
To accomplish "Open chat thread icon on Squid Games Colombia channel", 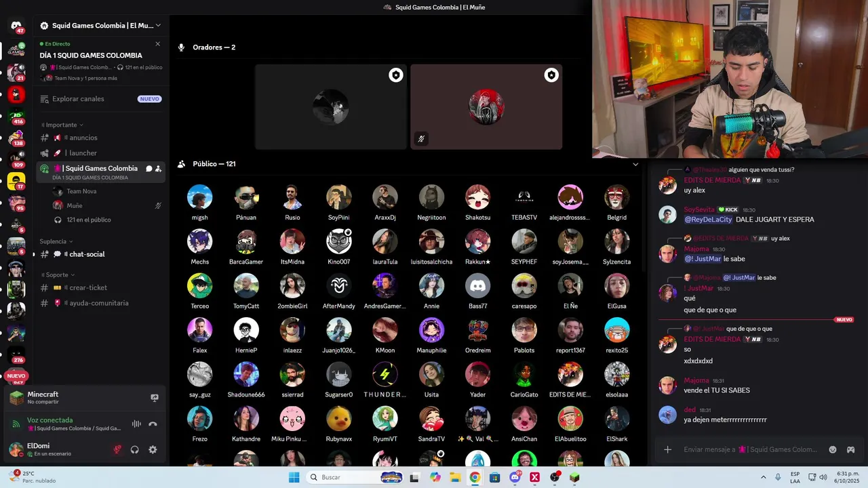I will (149, 169).
